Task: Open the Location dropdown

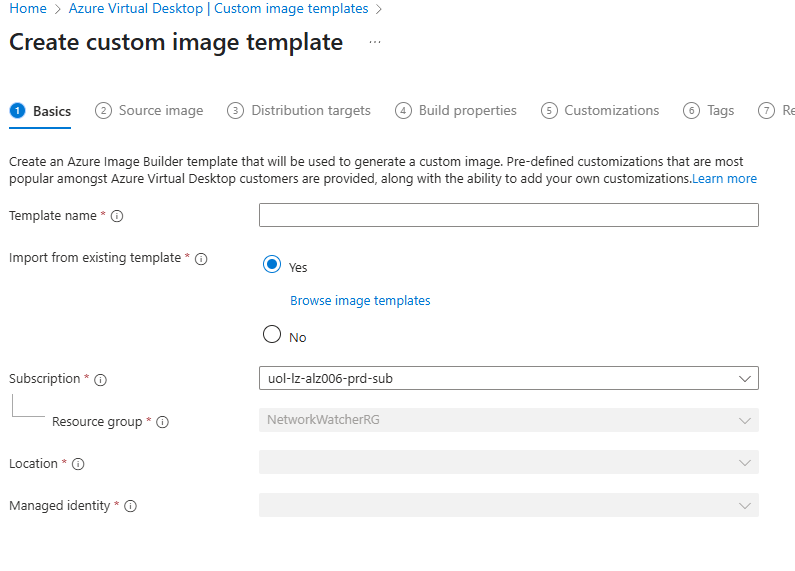Action: pyautogui.click(x=508, y=463)
